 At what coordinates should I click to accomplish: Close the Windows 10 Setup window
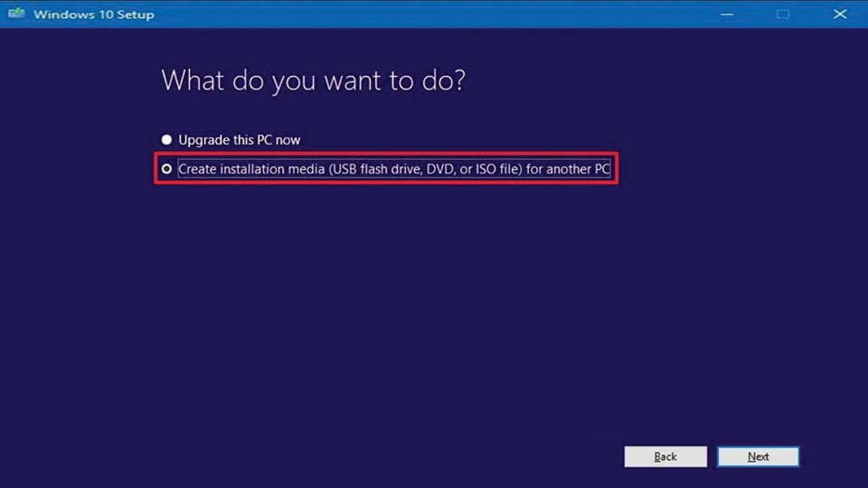[x=840, y=14]
